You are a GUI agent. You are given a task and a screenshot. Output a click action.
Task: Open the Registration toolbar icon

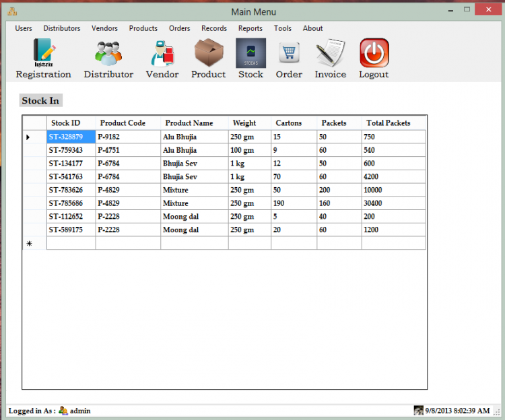point(44,53)
